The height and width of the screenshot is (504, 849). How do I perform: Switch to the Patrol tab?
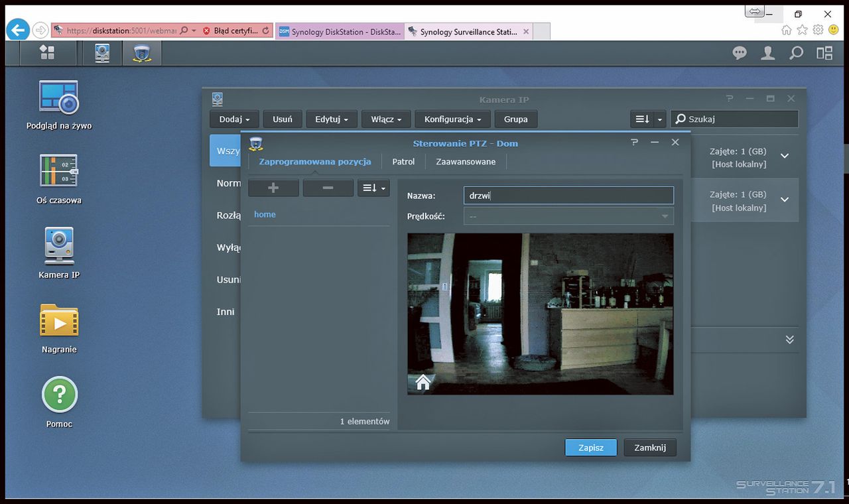[403, 162]
